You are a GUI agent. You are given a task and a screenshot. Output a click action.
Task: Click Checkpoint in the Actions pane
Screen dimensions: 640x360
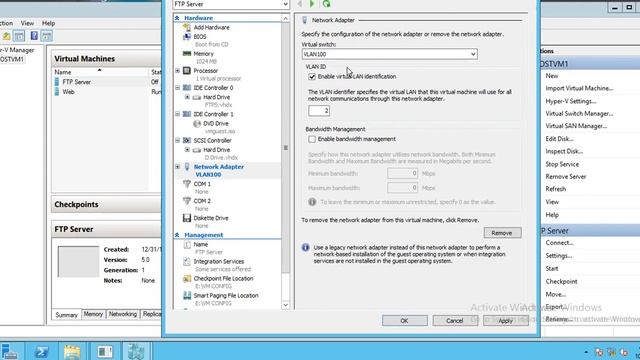561,281
